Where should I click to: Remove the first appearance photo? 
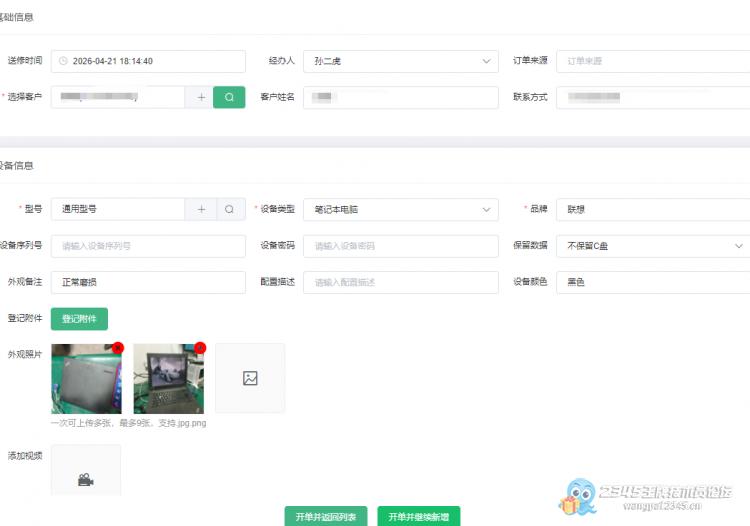click(117, 348)
